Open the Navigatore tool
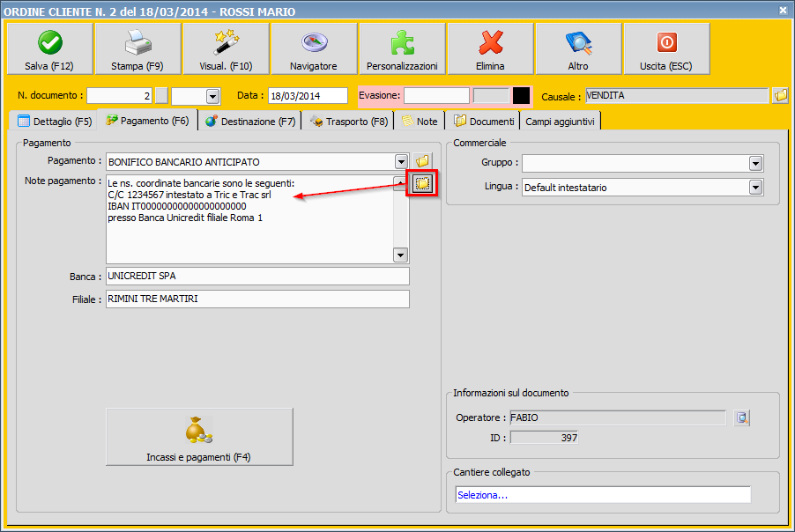The image size is (795, 532). tap(314, 49)
